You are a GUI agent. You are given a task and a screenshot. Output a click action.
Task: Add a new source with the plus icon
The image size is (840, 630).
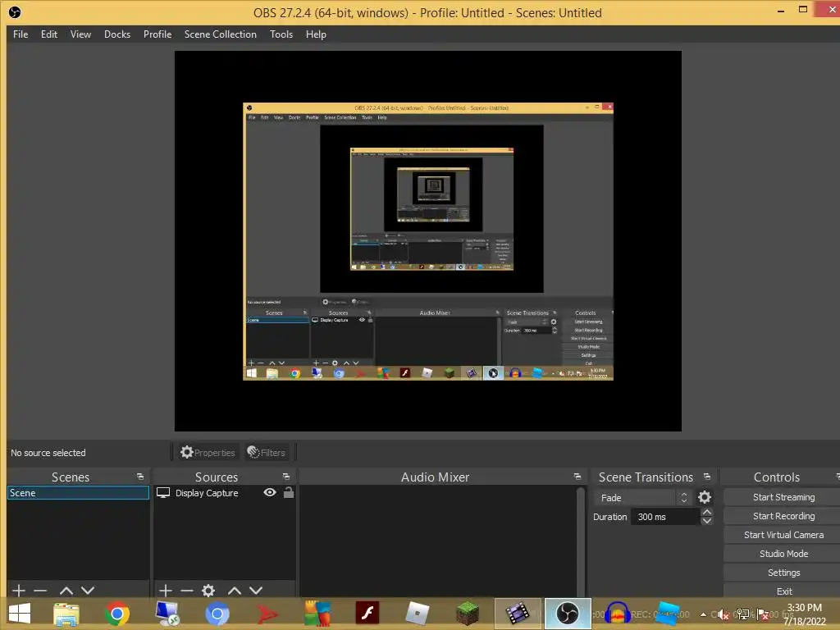pyautogui.click(x=166, y=591)
